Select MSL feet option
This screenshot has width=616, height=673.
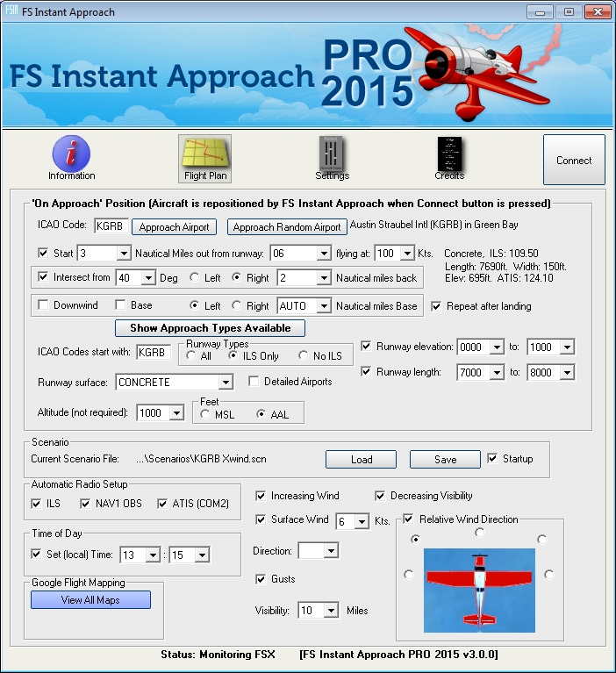pos(204,414)
